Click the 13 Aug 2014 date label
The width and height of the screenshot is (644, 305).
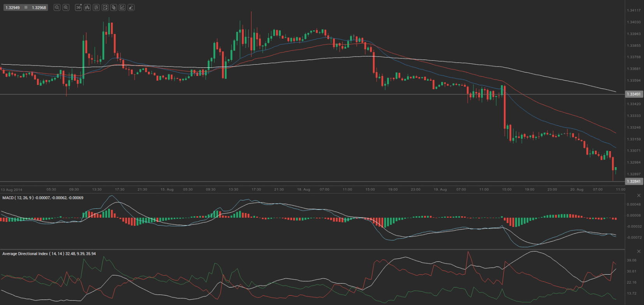12,190
